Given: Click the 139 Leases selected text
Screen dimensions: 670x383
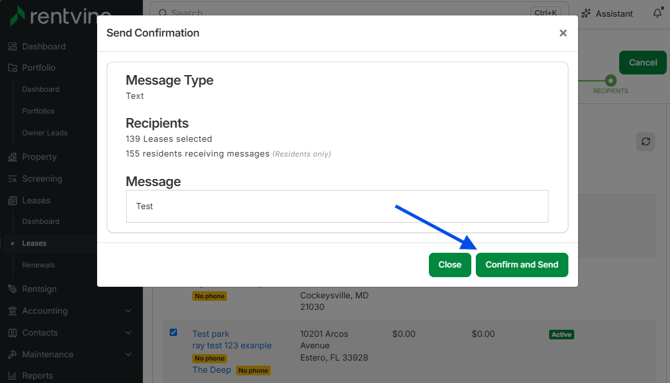Looking at the screenshot, I should pos(169,139).
